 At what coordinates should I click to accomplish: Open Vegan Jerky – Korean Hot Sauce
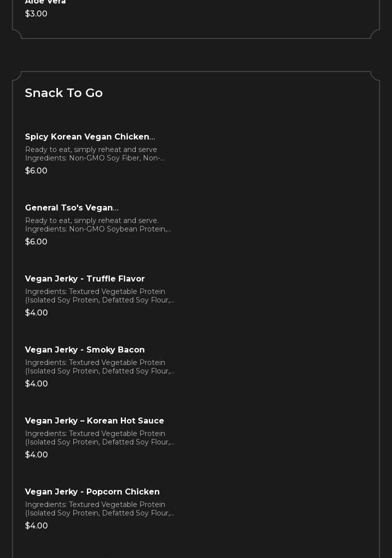tap(94, 420)
